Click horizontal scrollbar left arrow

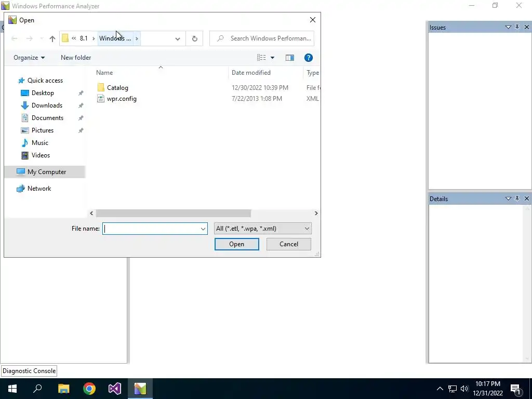click(91, 214)
